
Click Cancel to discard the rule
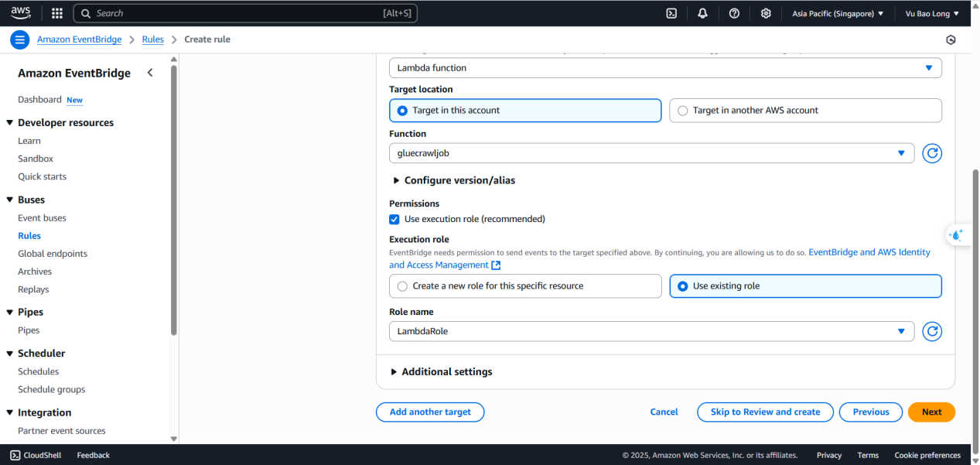pyautogui.click(x=664, y=412)
